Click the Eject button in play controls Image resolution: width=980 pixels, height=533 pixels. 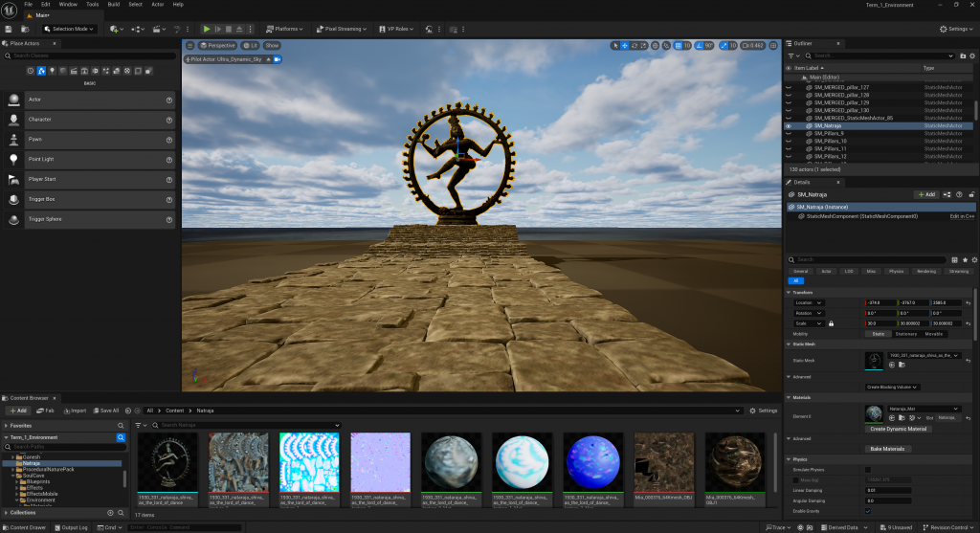pos(239,29)
